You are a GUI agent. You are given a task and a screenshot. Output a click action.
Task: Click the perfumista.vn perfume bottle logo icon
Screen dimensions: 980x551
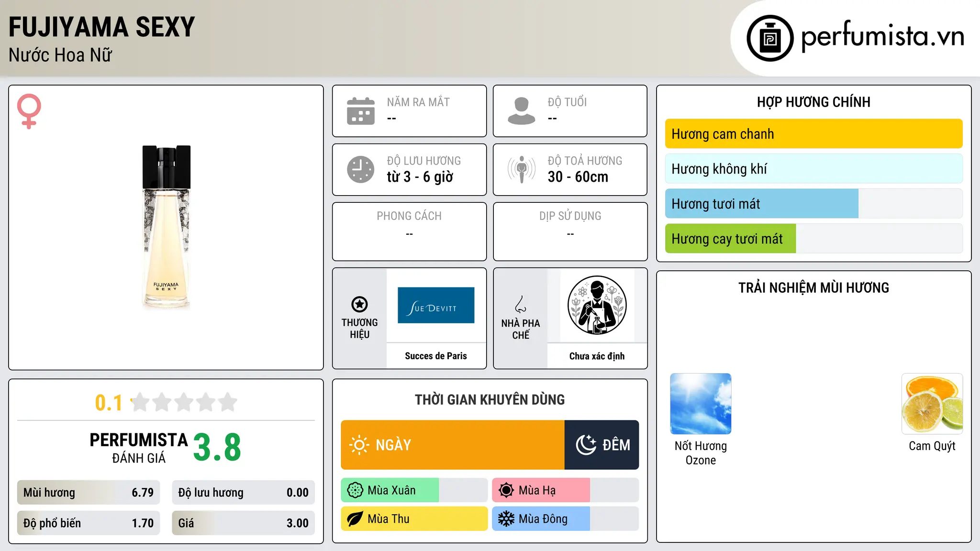[x=770, y=38]
